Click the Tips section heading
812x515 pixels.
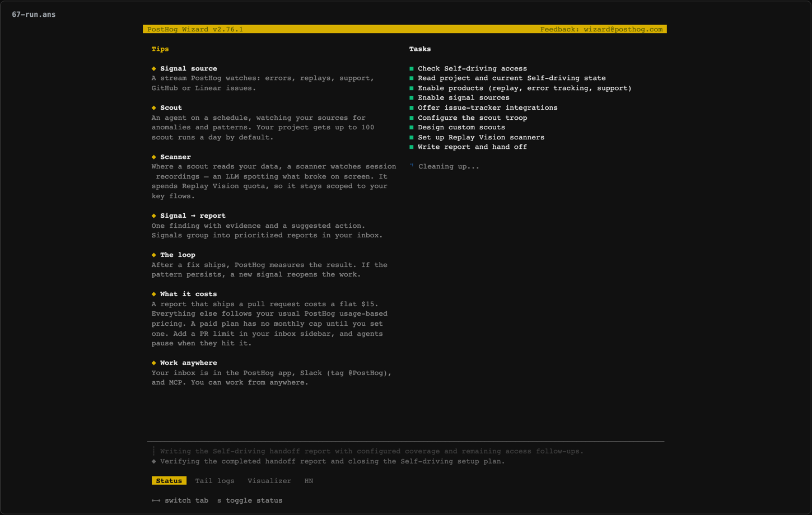(x=160, y=49)
